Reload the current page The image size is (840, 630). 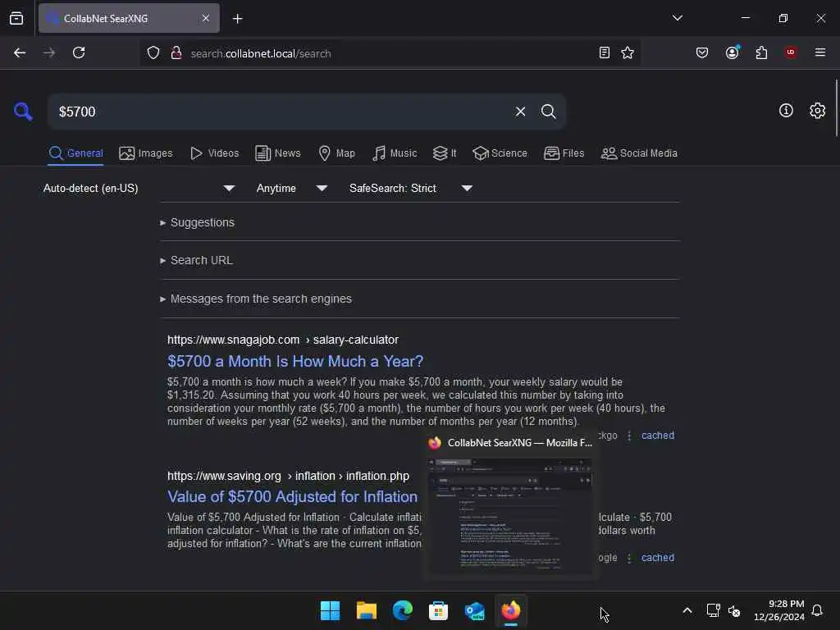click(79, 52)
